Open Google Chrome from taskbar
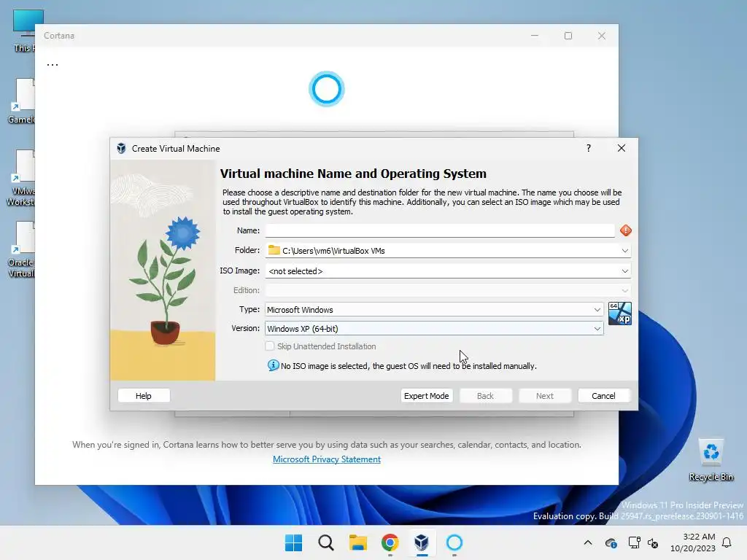747x560 pixels. [390, 542]
